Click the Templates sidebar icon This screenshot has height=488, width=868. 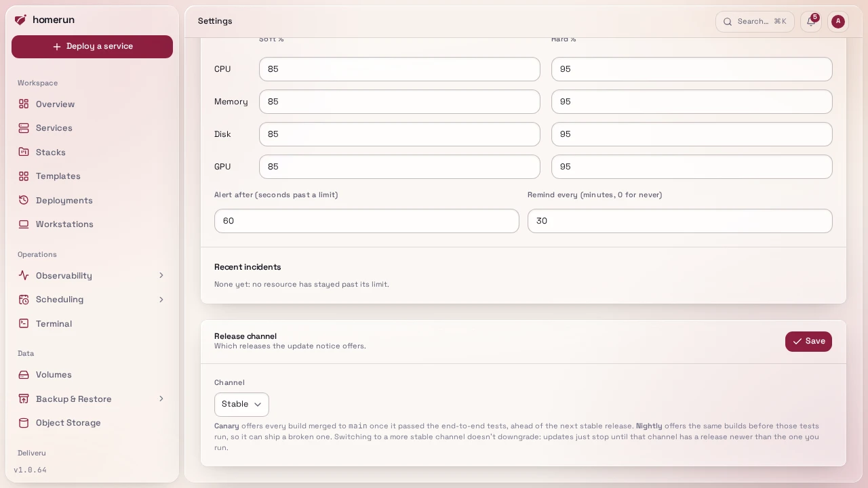pos(24,176)
